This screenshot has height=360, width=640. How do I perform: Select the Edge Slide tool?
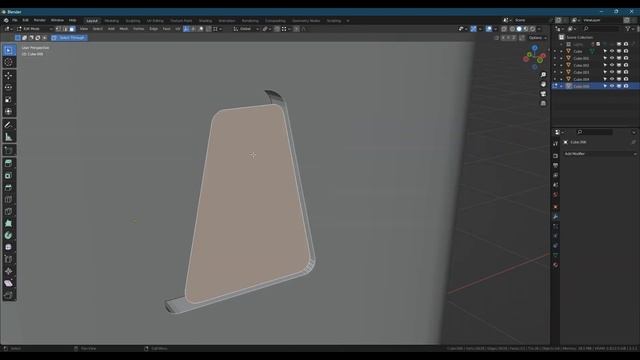pyautogui.click(x=9, y=259)
